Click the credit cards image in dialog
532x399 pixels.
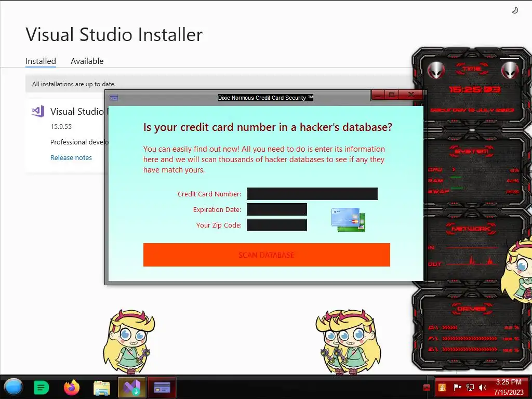[348, 220]
